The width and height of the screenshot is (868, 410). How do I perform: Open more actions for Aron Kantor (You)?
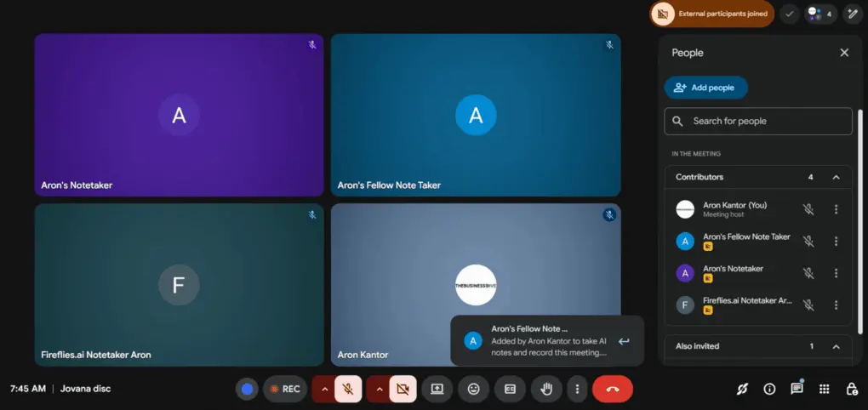836,209
